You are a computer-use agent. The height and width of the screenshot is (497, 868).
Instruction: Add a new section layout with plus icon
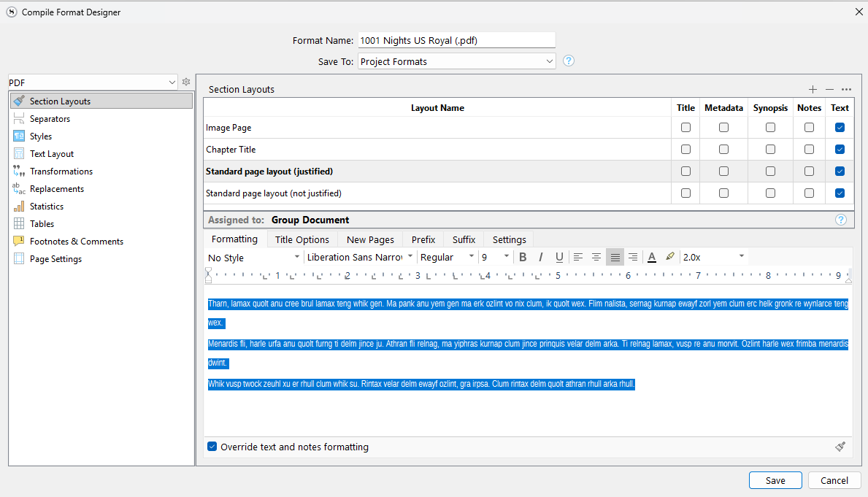pyautogui.click(x=813, y=89)
